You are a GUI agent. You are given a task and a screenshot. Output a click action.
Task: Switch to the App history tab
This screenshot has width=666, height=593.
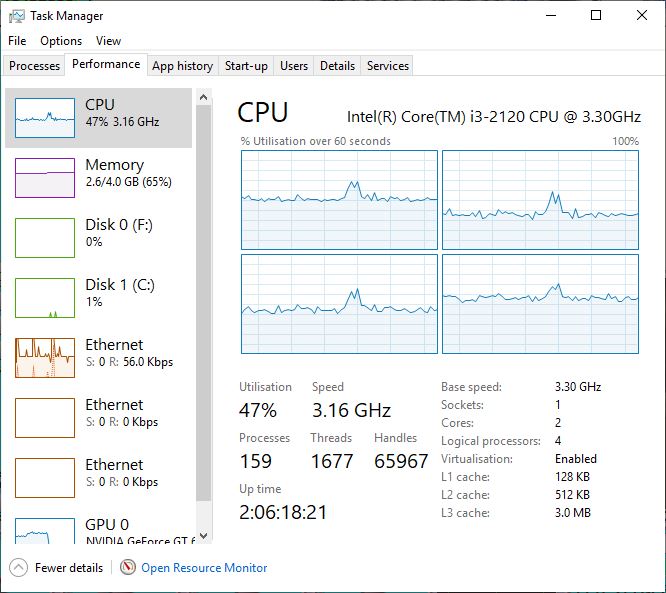click(183, 66)
